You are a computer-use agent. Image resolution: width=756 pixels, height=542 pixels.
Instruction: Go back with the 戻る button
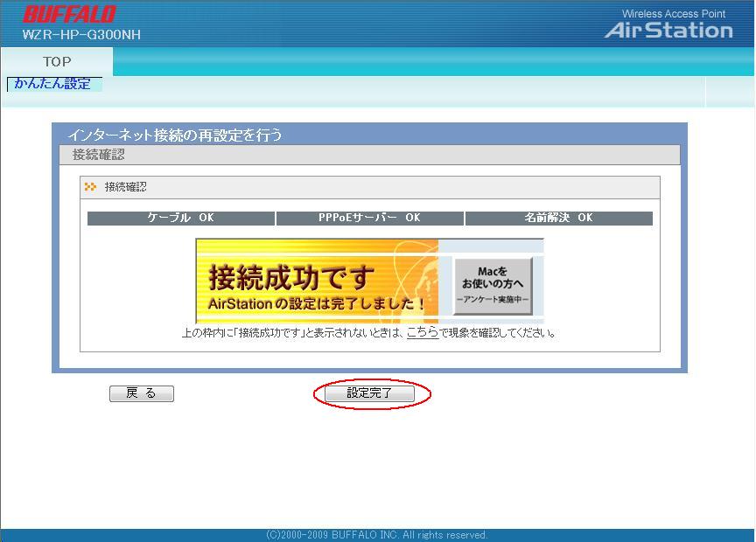click(142, 393)
